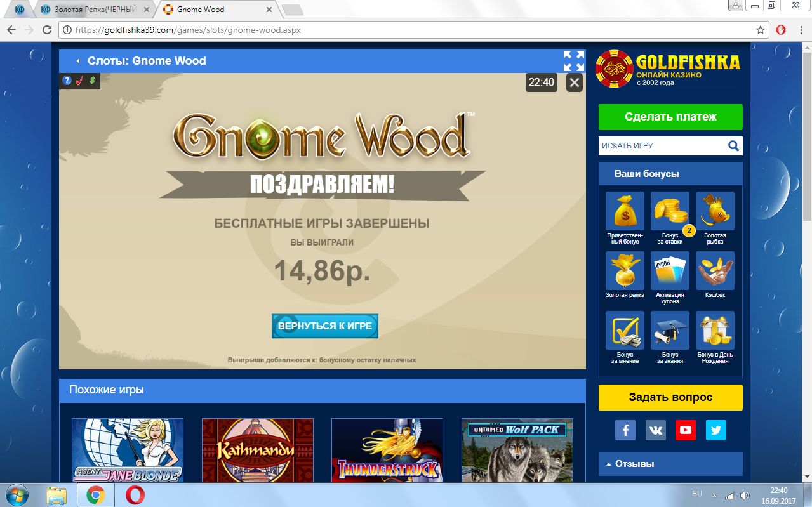812x507 pixels.
Task: Click the 14,86р. win amount text
Action: [x=322, y=270]
